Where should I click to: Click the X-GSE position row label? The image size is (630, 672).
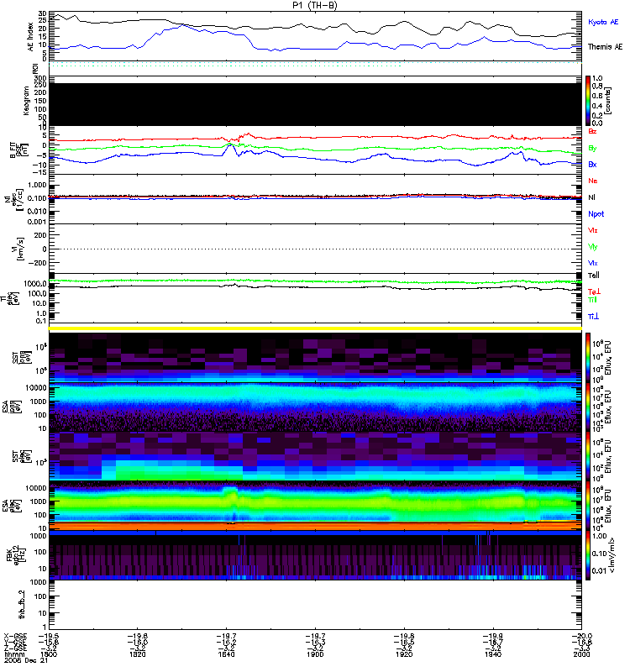[13, 636]
